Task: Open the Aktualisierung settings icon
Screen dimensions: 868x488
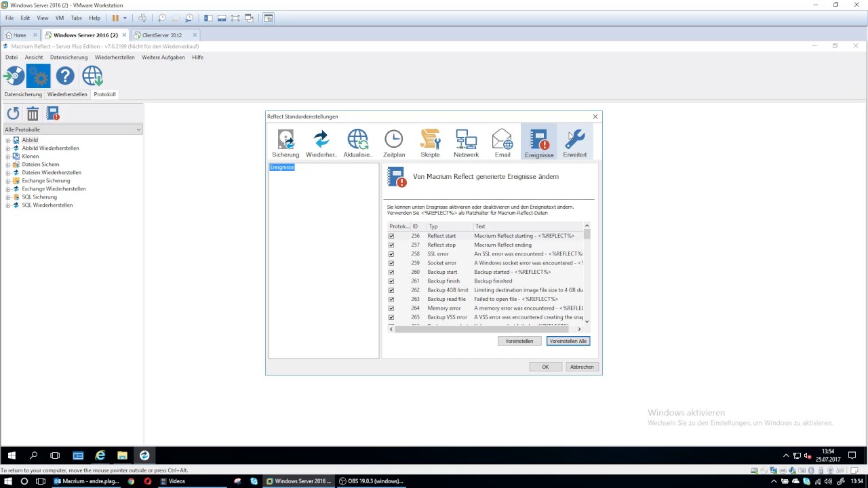Action: [357, 142]
